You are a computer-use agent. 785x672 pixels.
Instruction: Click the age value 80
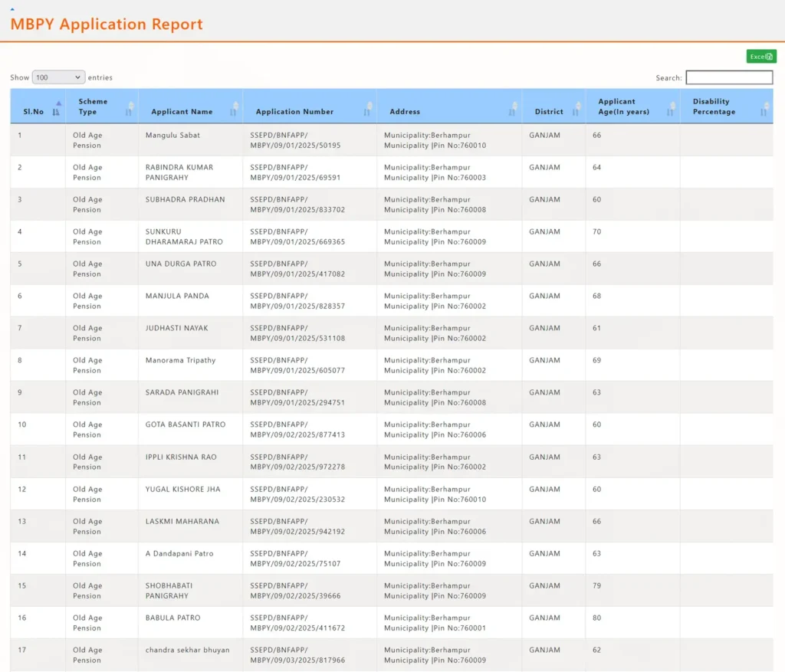pos(596,618)
